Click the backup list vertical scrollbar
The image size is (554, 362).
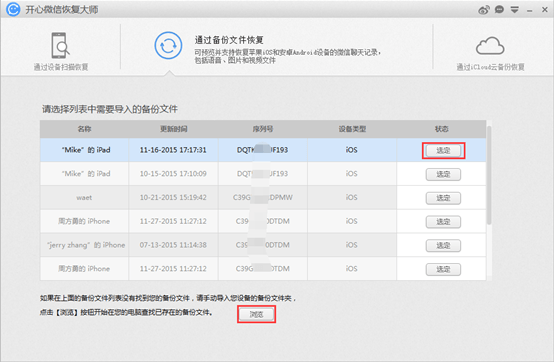(489, 175)
